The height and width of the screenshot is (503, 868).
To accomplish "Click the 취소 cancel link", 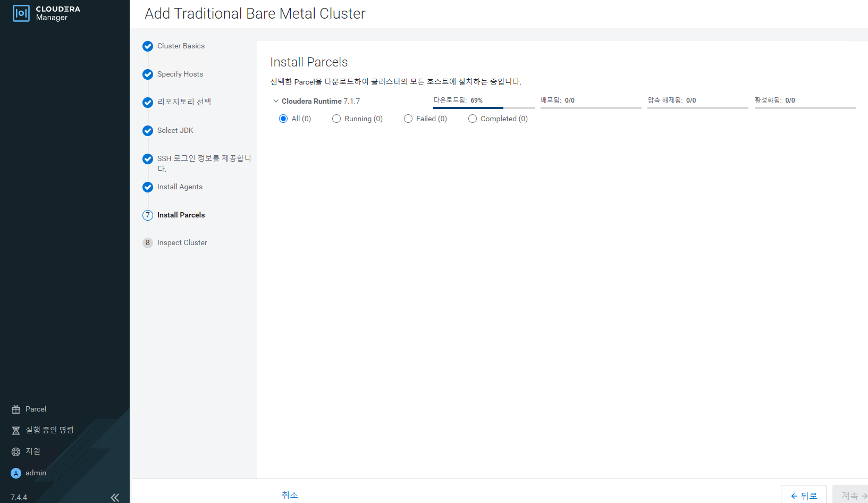I will pos(290,495).
